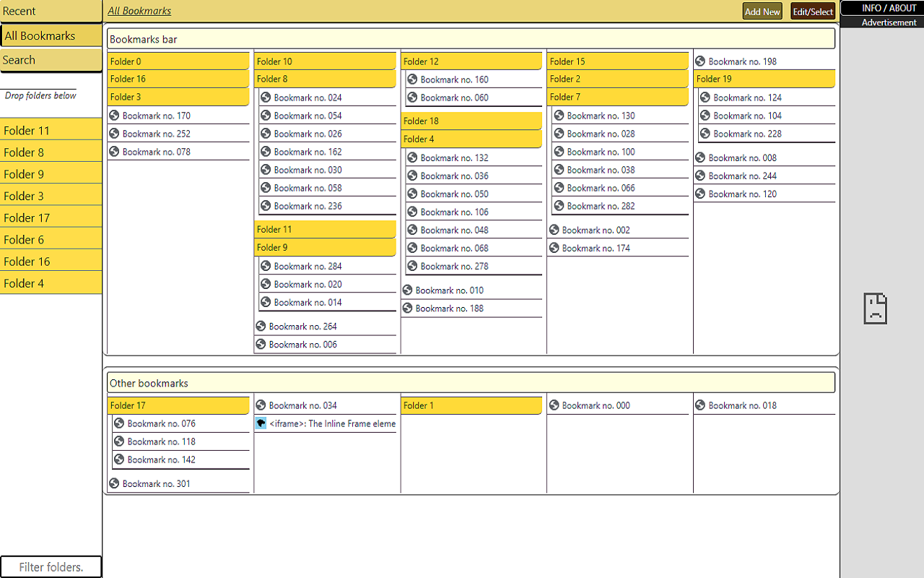Click the favicon of the iframe MDN bookmark
The width and height of the screenshot is (924, 578).
[261, 423]
